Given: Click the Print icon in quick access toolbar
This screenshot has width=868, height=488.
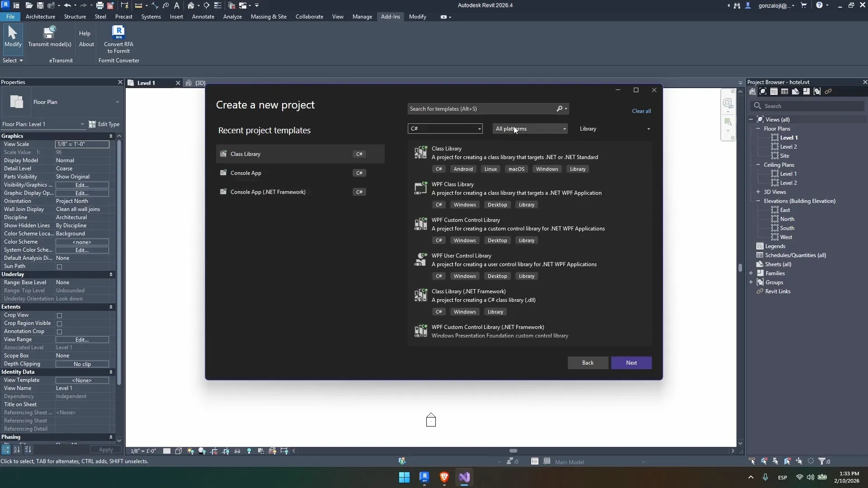Looking at the screenshot, I should 99,5.
